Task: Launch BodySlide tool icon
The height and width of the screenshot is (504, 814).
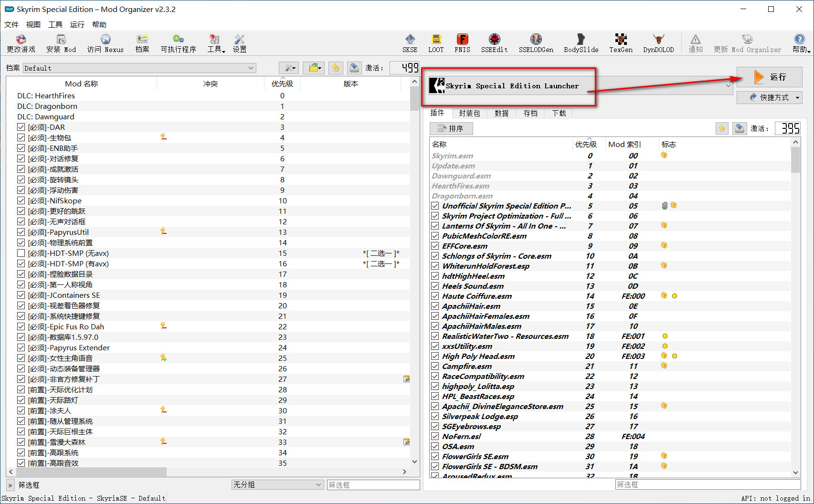Action: [x=581, y=42]
